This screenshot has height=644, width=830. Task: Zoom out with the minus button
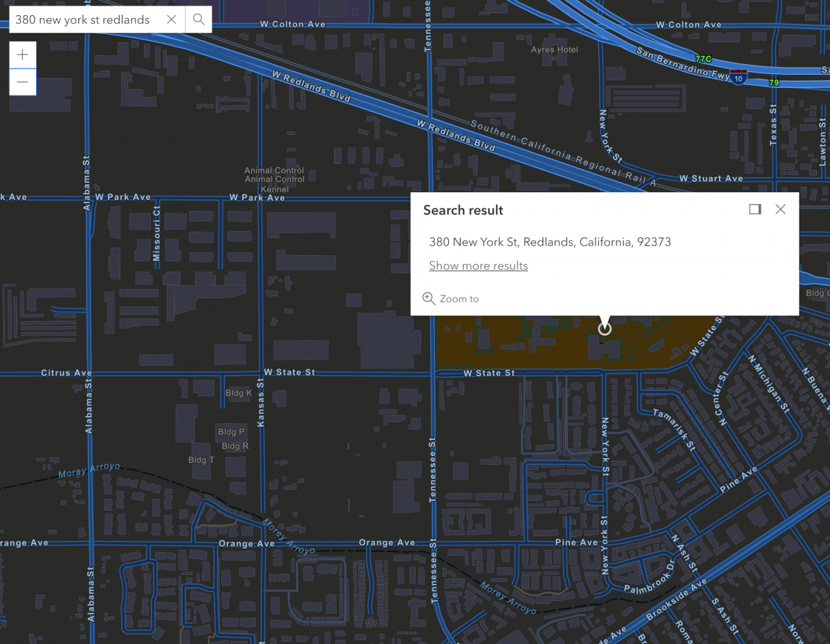(x=23, y=82)
